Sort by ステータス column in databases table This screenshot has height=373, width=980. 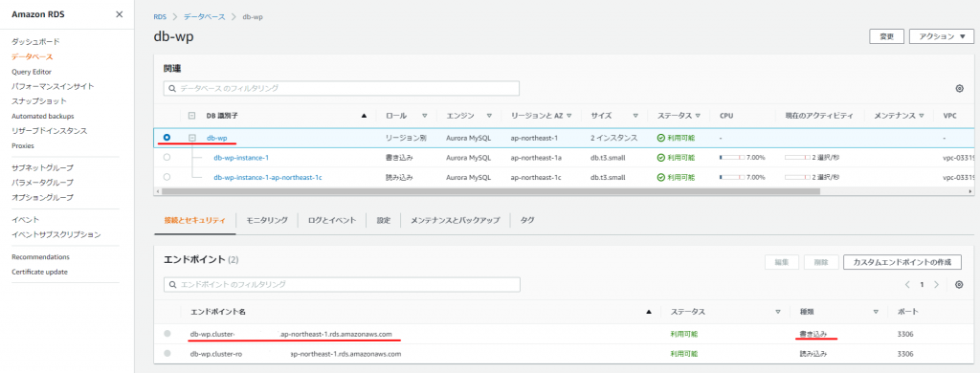(698, 116)
